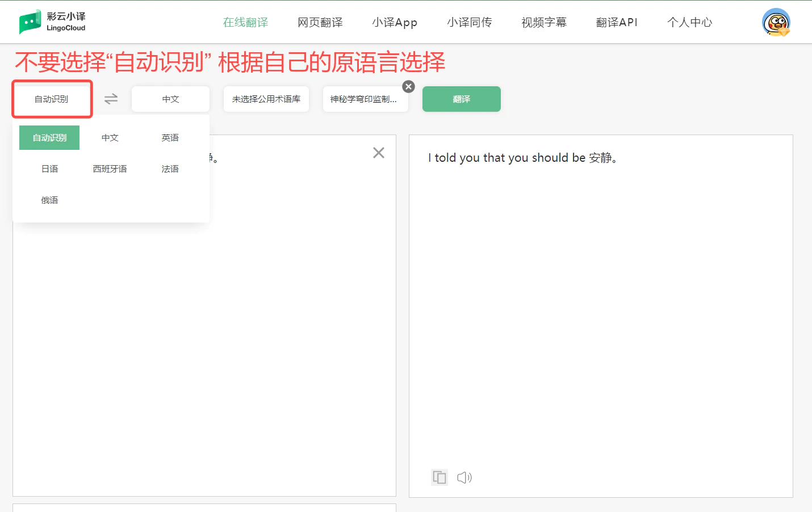
Task: Open the user avatar profile menu
Action: click(776, 23)
